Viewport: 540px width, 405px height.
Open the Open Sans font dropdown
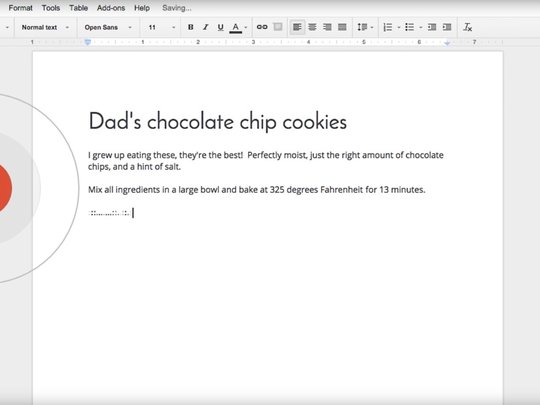pyautogui.click(x=108, y=27)
